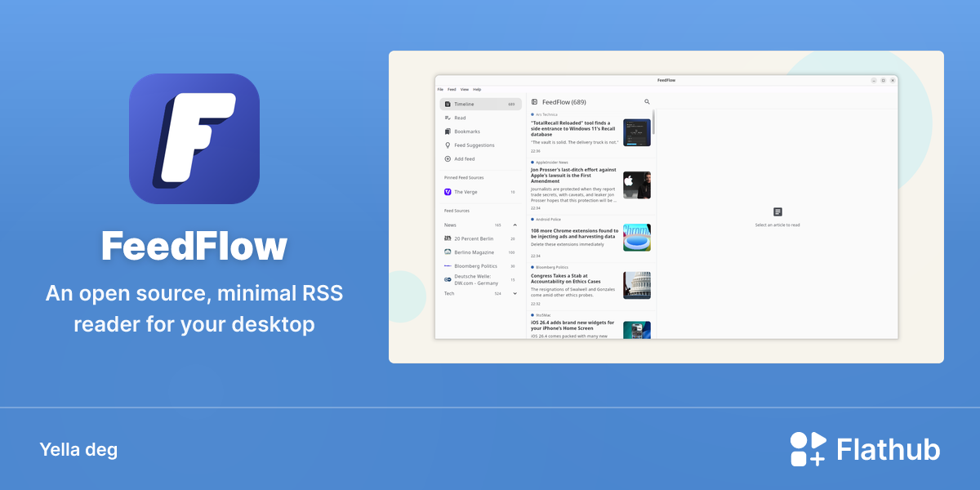Screen dimensions: 980x490
Task: Click the FeedFlow (689) list title
Action: (564, 102)
